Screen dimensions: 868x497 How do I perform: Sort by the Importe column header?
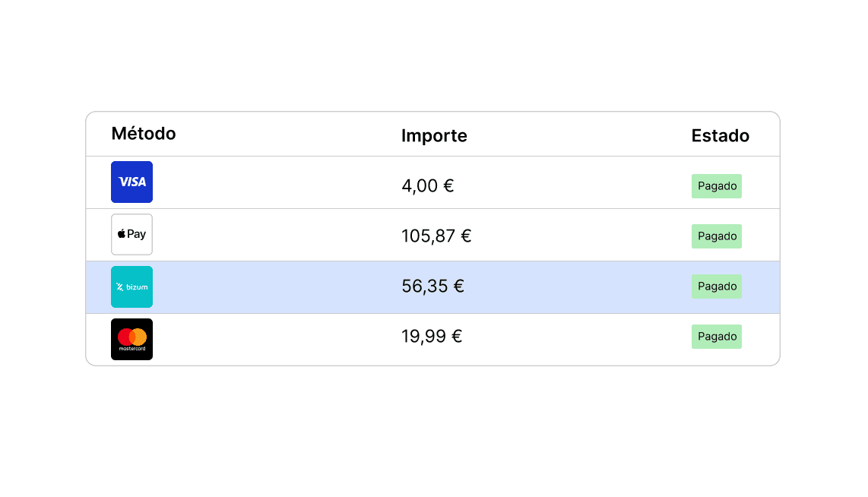click(x=434, y=136)
